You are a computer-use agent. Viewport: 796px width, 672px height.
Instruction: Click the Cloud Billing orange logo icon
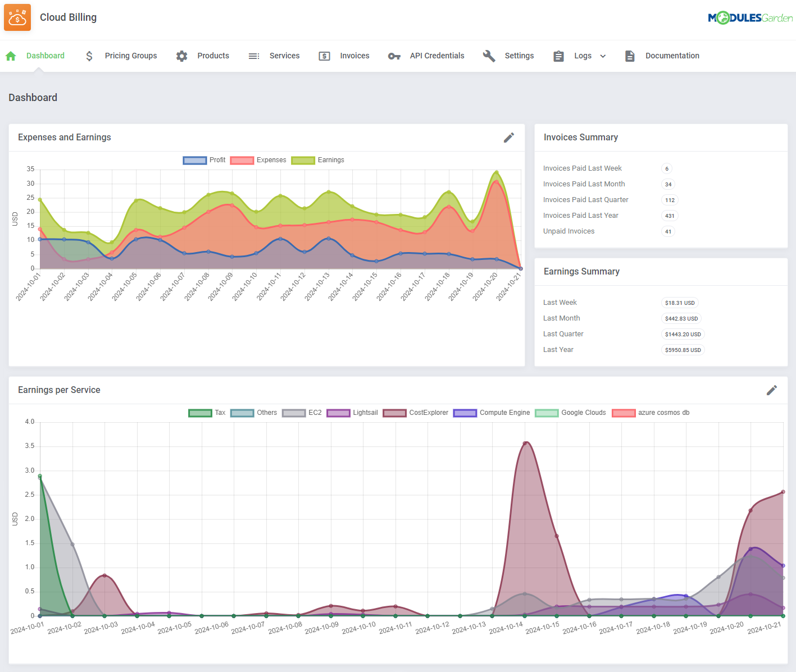click(17, 17)
